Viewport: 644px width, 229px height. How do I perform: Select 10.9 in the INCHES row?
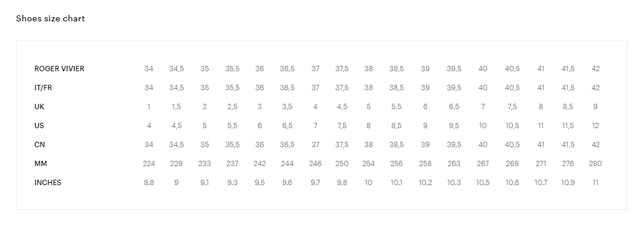[568, 182]
